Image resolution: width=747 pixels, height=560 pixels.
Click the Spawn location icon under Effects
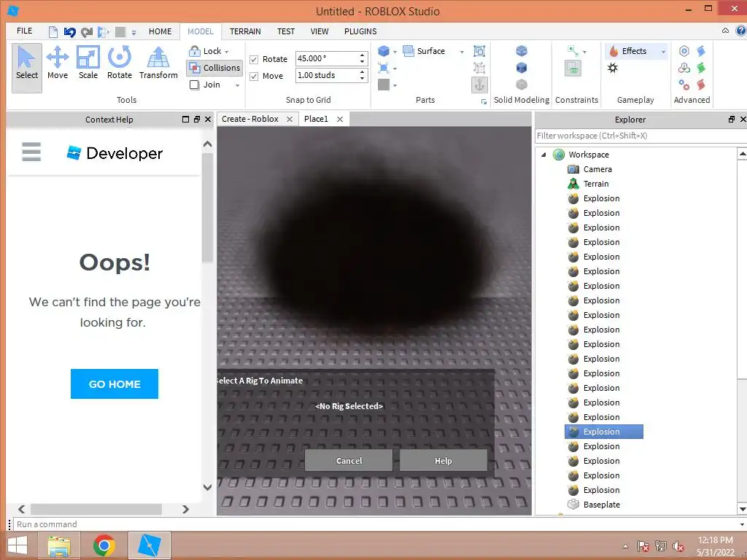point(613,68)
